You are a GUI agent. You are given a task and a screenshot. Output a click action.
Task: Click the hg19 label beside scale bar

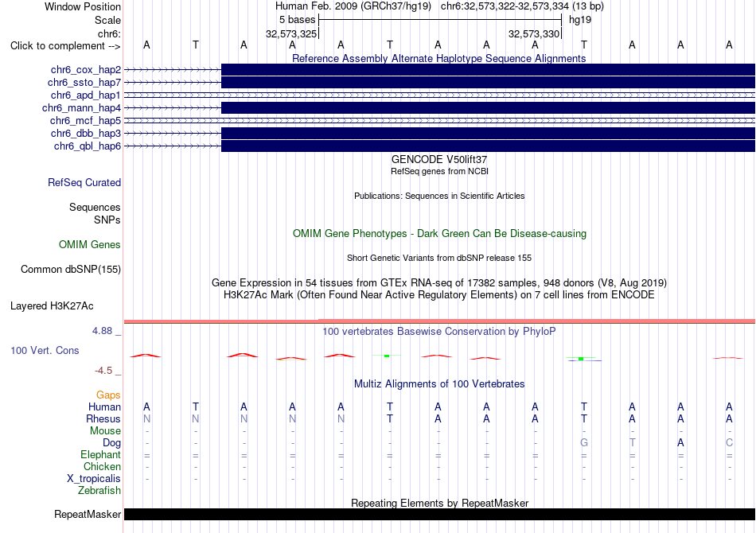pos(580,20)
